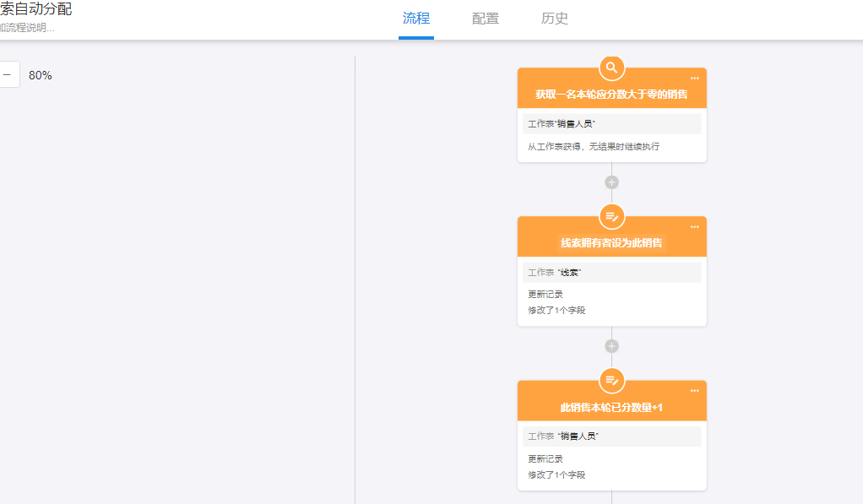Zoom out the canvas with minus button

(x=8, y=75)
